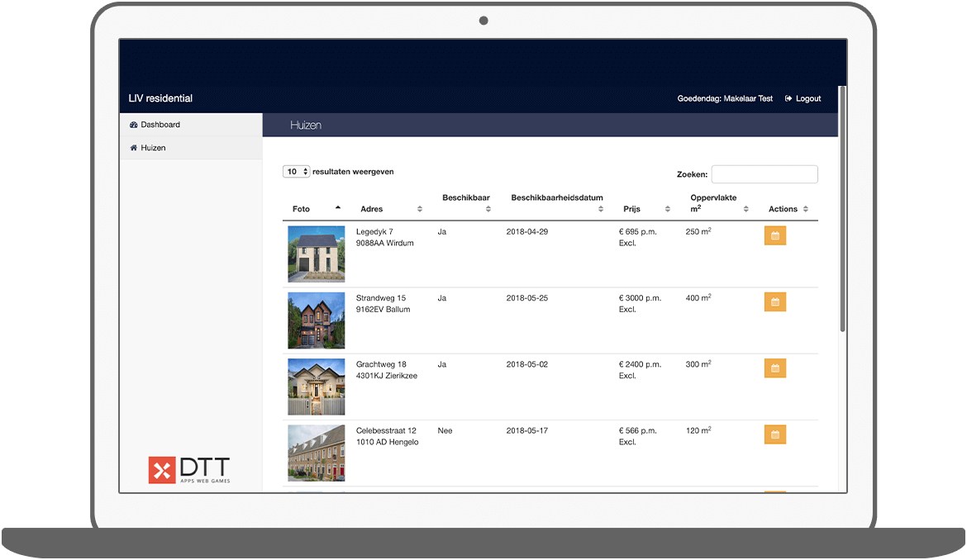This screenshot has height=560, width=967.
Task: Click date 2018-05-17
Action: (527, 430)
